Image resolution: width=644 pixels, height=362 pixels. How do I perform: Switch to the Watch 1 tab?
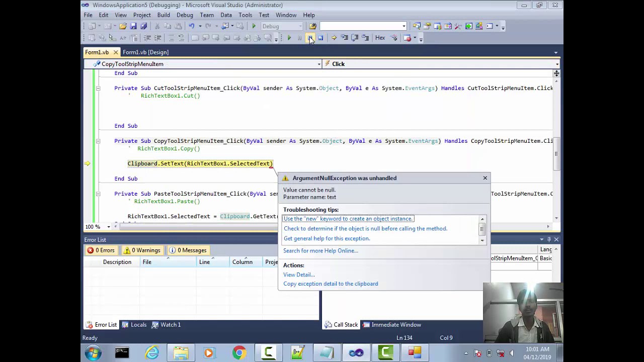coord(166,325)
